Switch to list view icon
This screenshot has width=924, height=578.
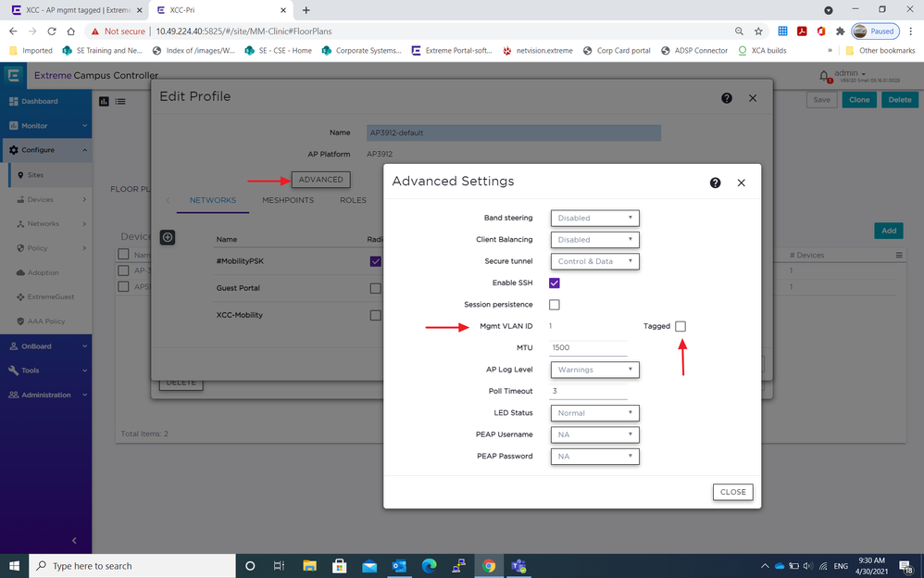120,102
